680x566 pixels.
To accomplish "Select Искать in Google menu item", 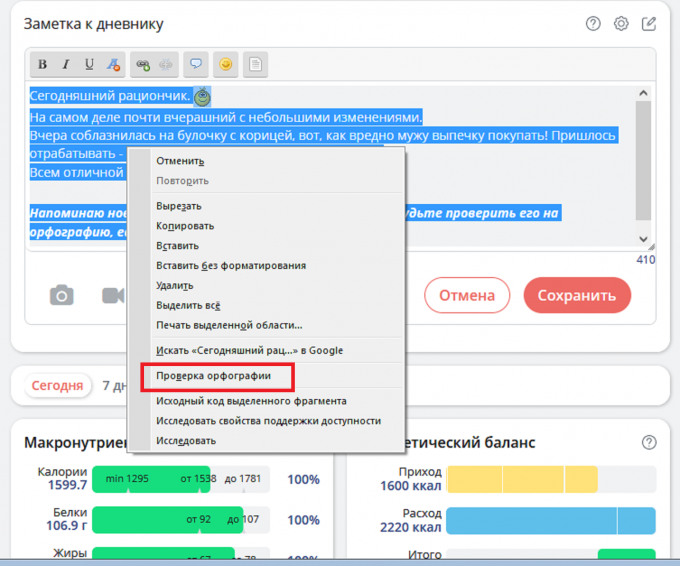I will (249, 350).
